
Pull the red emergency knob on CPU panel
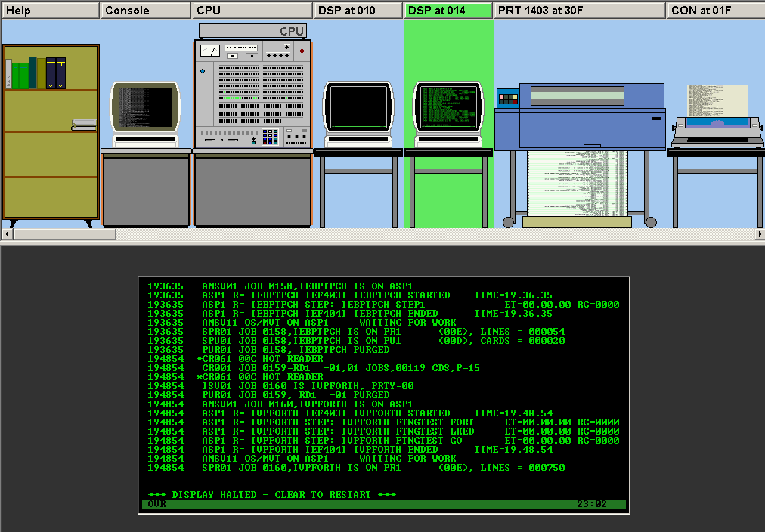pos(302,51)
